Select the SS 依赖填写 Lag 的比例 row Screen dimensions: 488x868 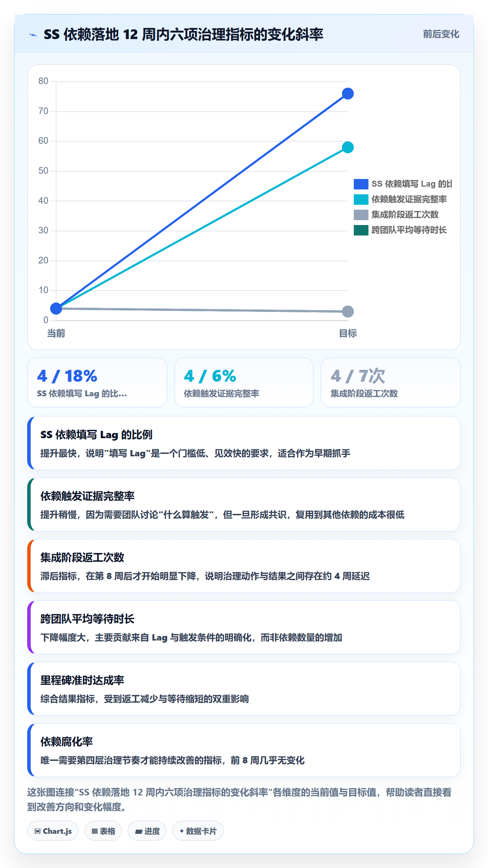click(244, 443)
